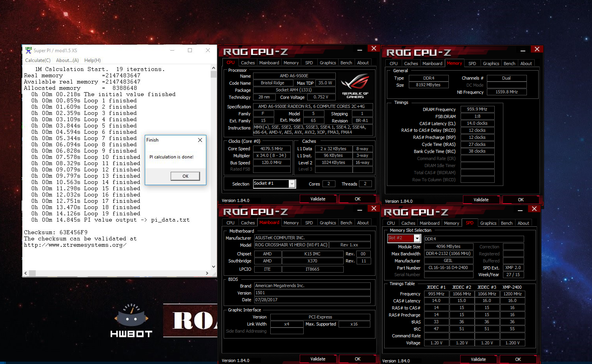Screen dimensions: 592x364
Task: Minimize the Super PI window
Action: tap(172, 50)
